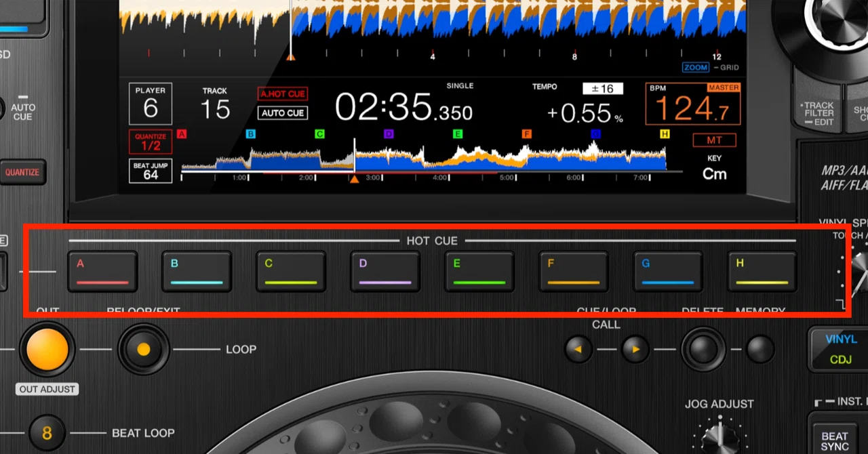Click the round Delete button
Screen dimensions: 868x454
(703, 350)
